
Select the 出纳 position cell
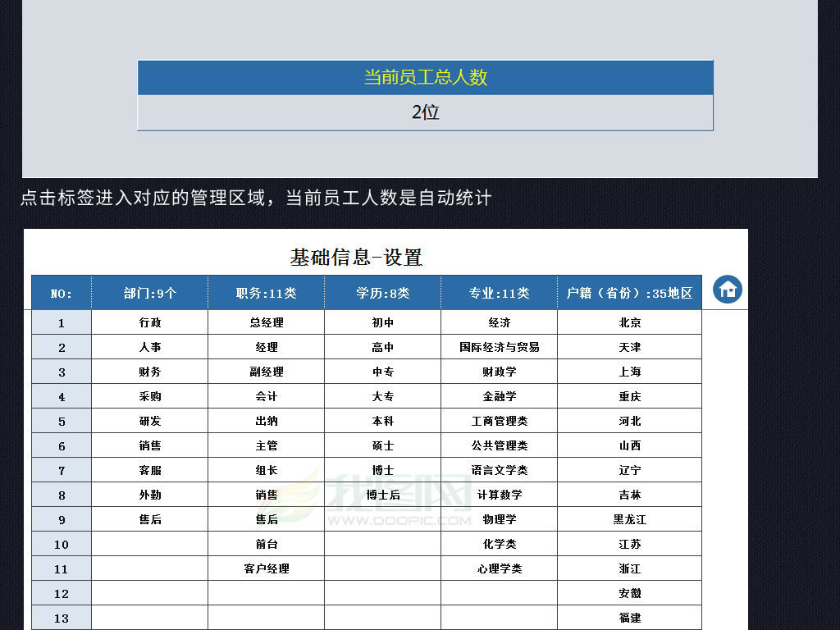point(267,421)
